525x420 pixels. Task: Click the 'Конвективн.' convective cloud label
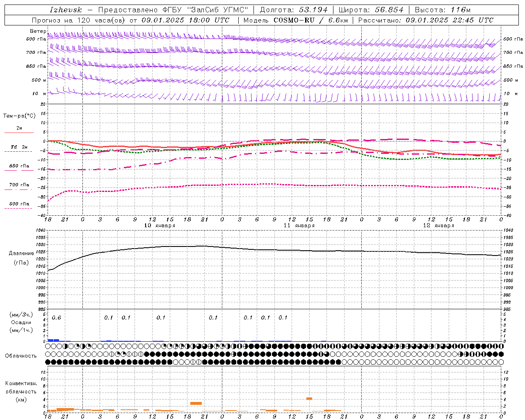click(x=21, y=383)
